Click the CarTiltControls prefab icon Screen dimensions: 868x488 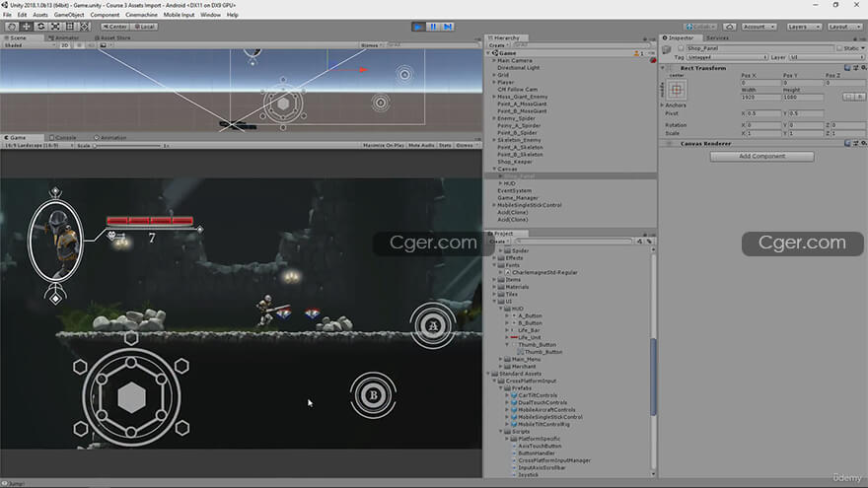pos(514,395)
